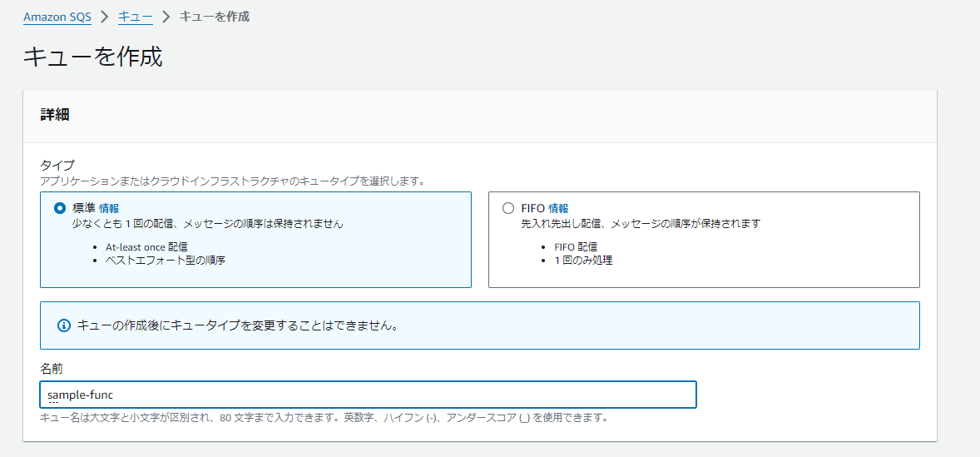Image resolution: width=980 pixels, height=457 pixels.
Task: Click the current キューを作成 breadcrumb item
Action: click(x=215, y=17)
